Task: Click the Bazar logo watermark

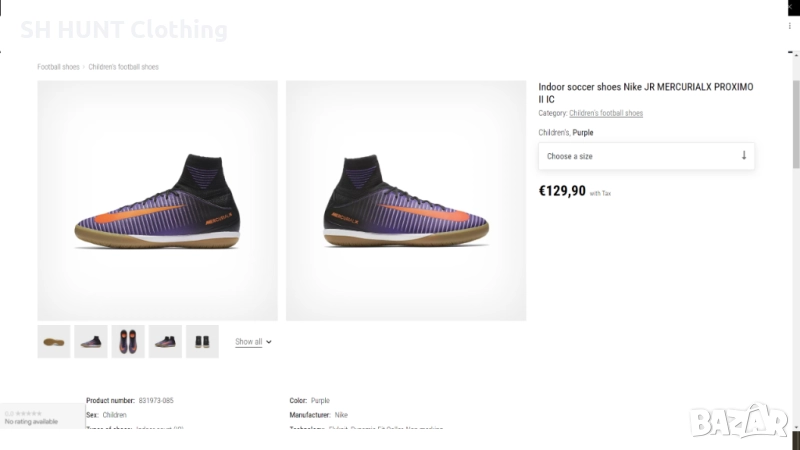Action: (739, 420)
